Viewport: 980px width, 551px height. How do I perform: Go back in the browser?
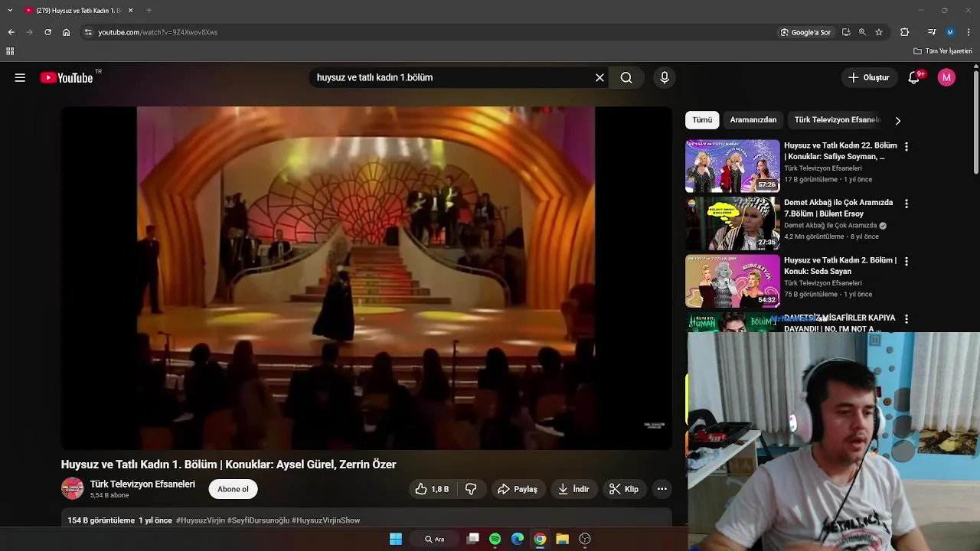(11, 32)
